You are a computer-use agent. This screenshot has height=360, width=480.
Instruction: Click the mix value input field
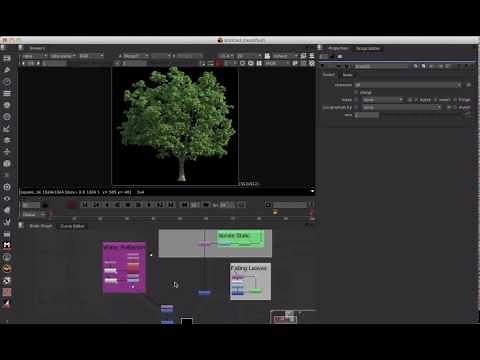[367, 115]
